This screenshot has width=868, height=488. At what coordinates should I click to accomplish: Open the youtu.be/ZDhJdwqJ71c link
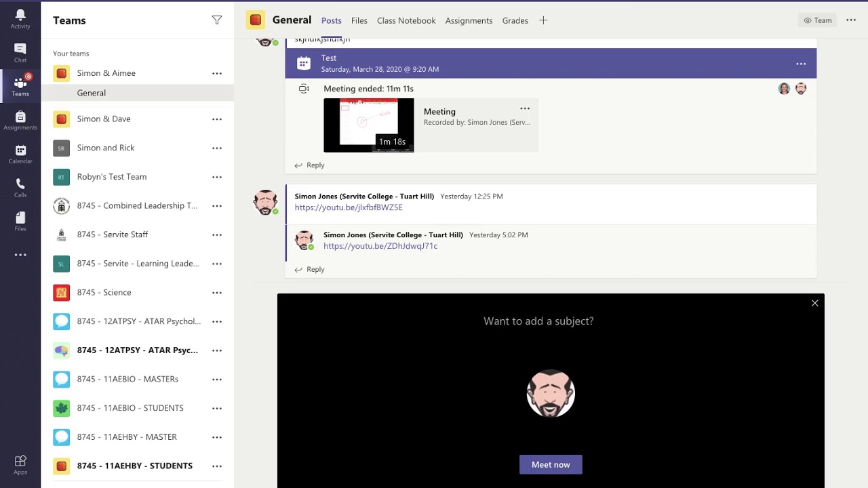[x=380, y=246]
